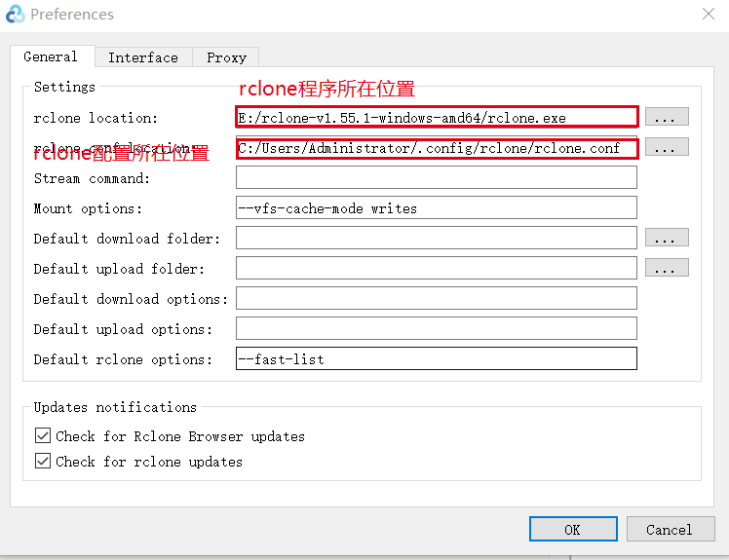Toggle Check for Rclone Browser updates
This screenshot has width=729, height=560.
tap(43, 435)
